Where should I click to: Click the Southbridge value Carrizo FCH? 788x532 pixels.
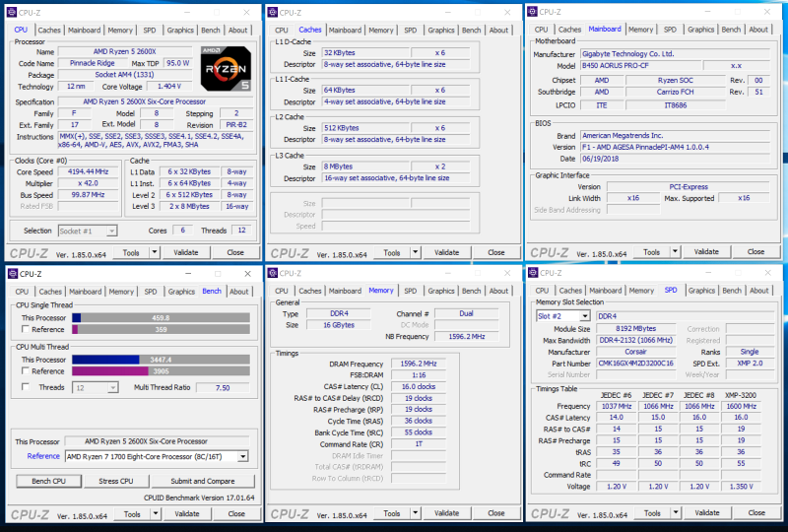(676, 92)
